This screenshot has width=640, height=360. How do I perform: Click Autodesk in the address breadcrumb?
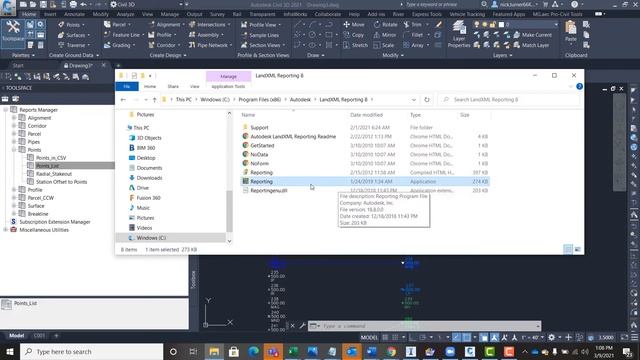point(300,100)
